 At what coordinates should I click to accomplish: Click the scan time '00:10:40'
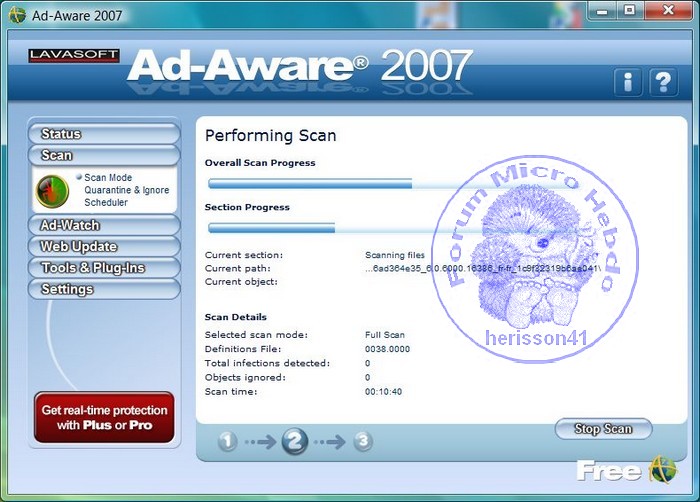tap(383, 392)
